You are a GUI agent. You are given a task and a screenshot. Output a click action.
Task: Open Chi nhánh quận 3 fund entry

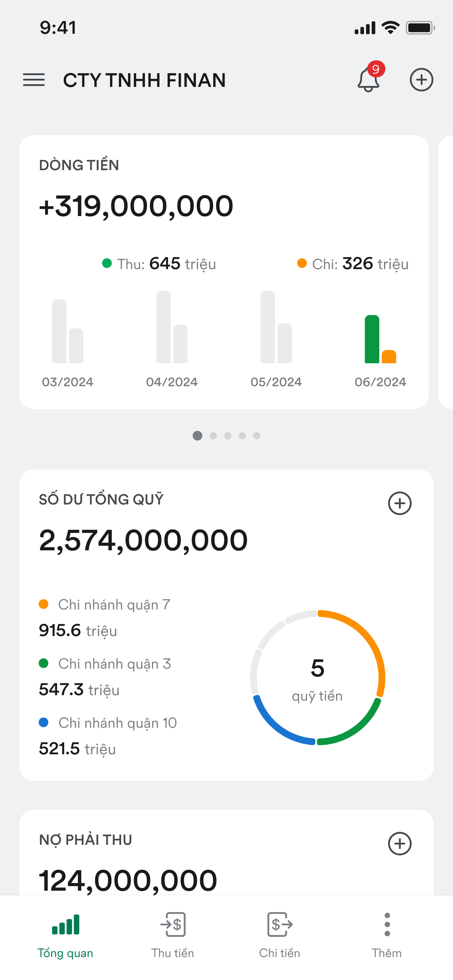click(105, 676)
